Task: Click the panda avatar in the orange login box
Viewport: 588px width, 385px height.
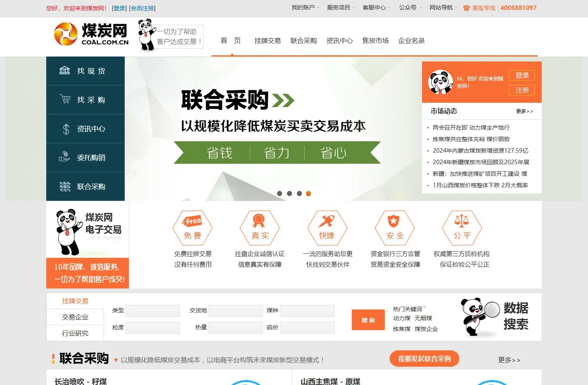Action: point(440,82)
